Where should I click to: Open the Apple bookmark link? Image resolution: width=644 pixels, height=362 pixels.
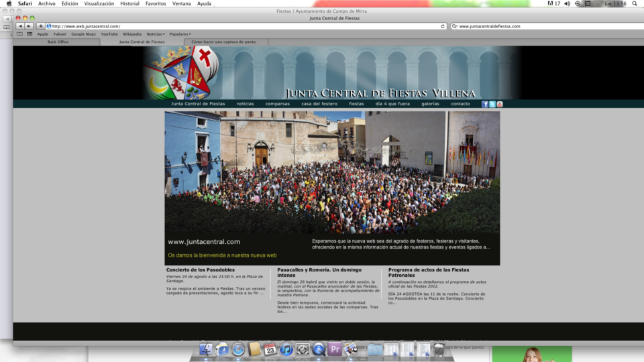click(x=43, y=34)
